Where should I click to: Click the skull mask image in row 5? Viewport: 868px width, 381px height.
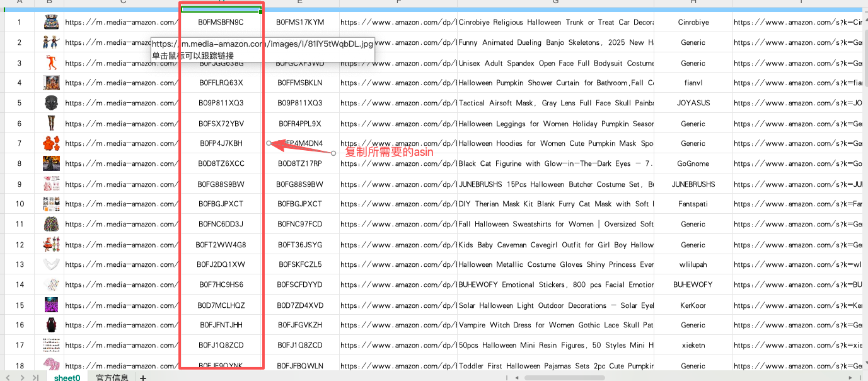point(51,103)
